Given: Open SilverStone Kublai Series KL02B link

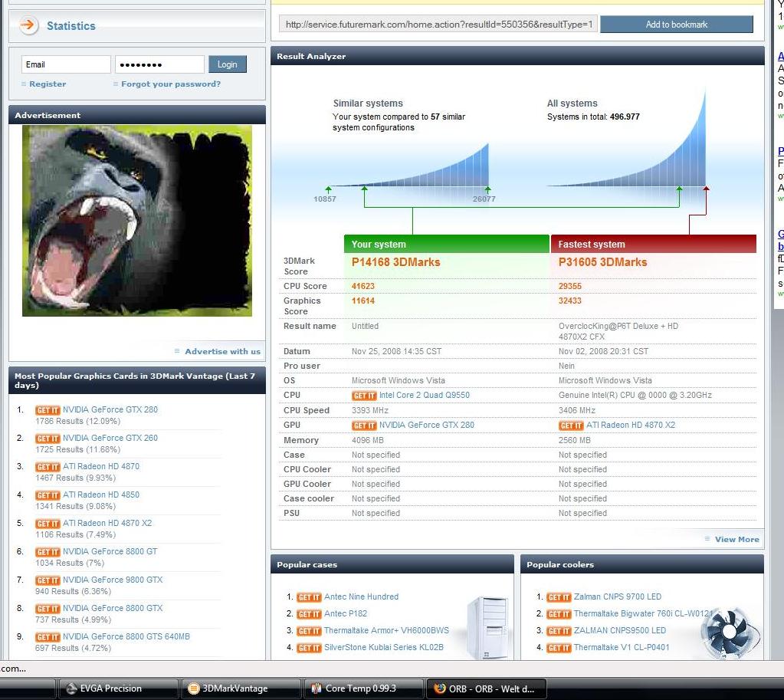Looking at the screenshot, I should click(384, 647).
